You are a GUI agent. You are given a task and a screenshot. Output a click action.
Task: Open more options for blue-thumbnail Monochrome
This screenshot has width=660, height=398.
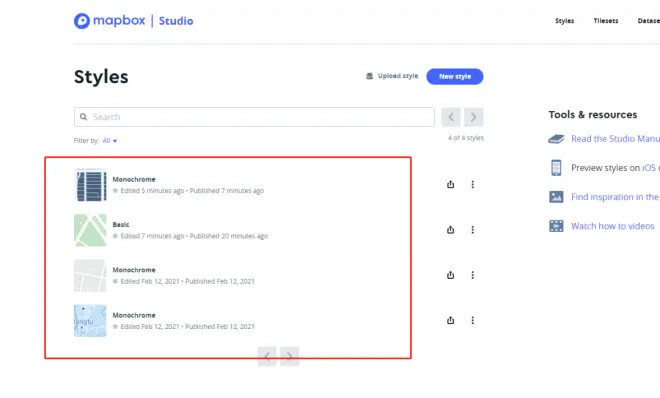pos(473,321)
